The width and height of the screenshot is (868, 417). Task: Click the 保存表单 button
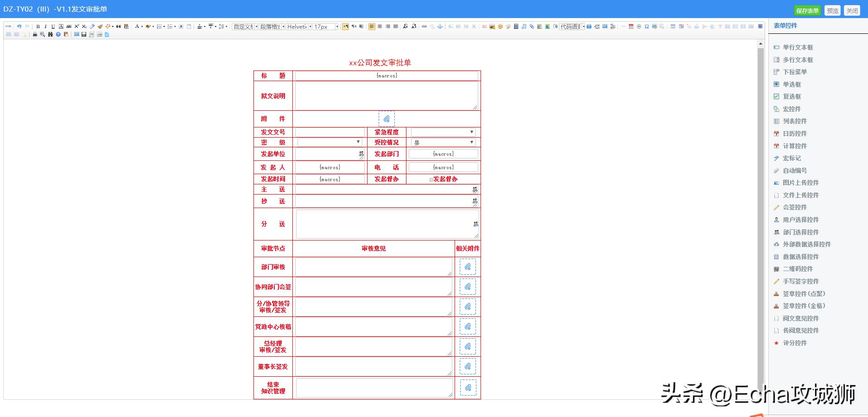(807, 10)
